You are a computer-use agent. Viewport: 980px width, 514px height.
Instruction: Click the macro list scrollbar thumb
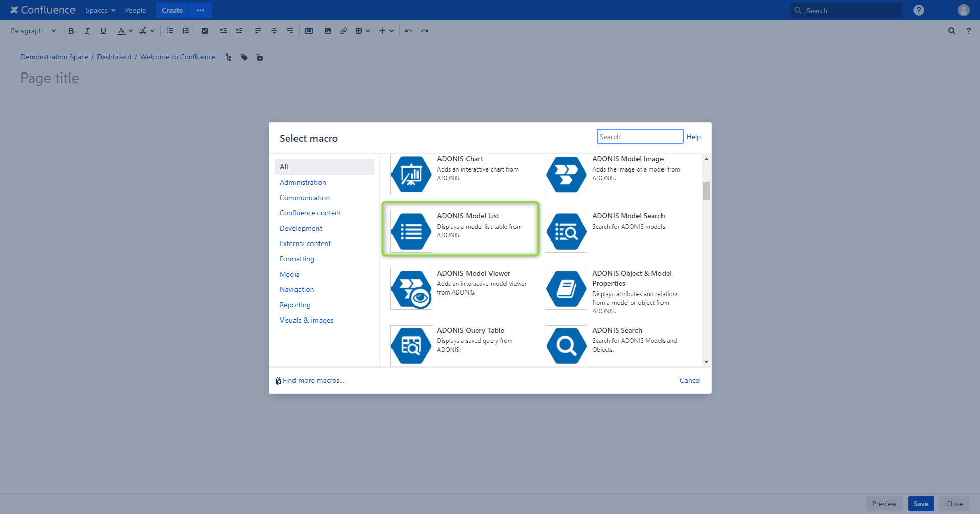tap(706, 191)
